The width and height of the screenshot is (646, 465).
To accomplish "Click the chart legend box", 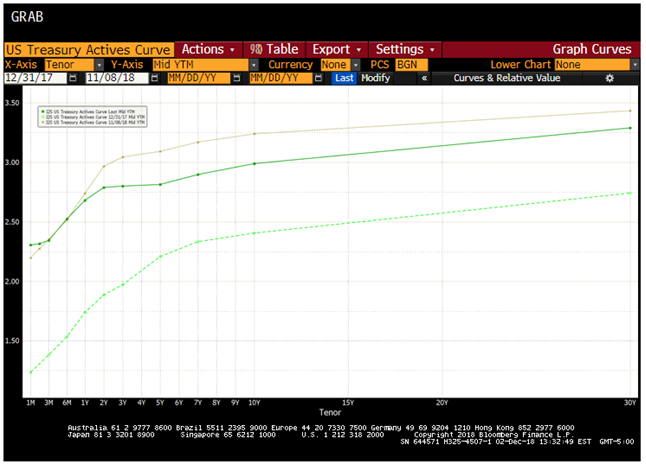I will click(x=93, y=117).
